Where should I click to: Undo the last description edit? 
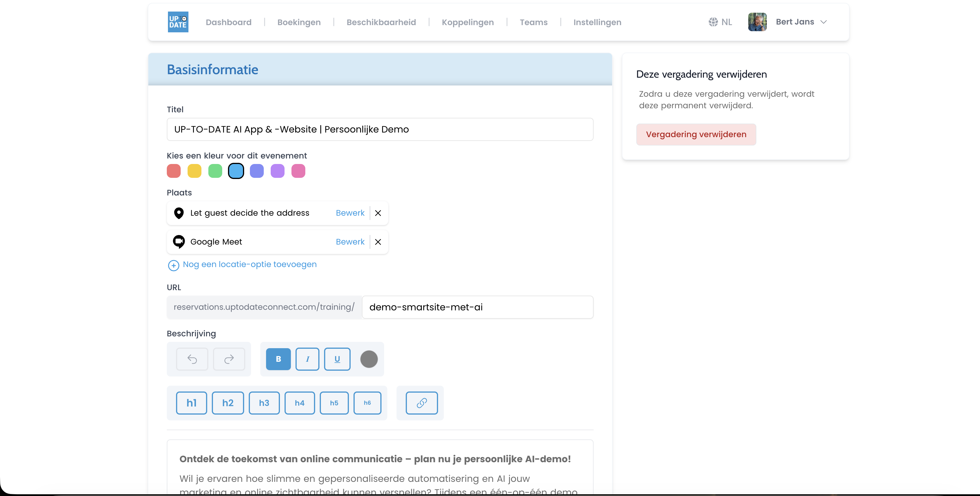point(192,359)
